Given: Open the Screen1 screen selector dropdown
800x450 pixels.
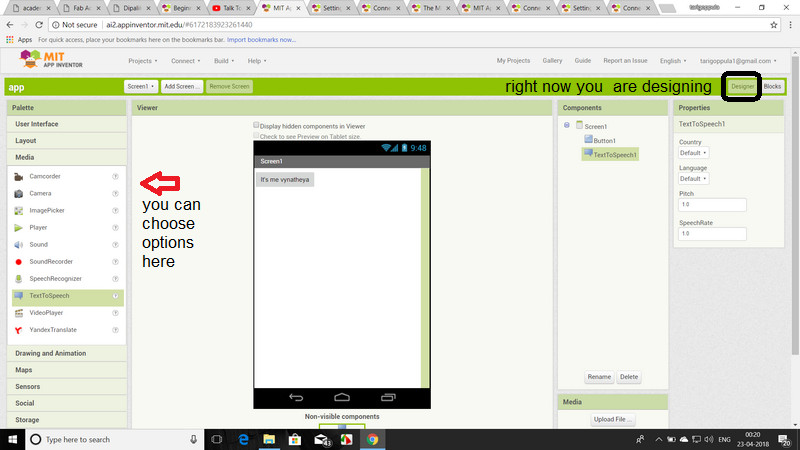Looking at the screenshot, I should 140,87.
